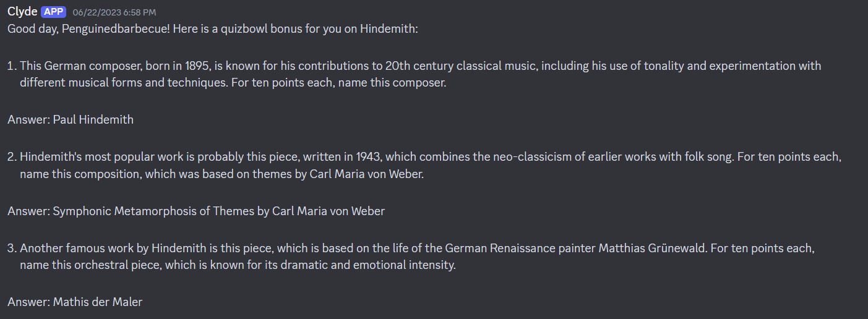Image resolution: width=868 pixels, height=319 pixels.
Task: Click the third question about Matthias Grünewald
Action: click(x=417, y=257)
